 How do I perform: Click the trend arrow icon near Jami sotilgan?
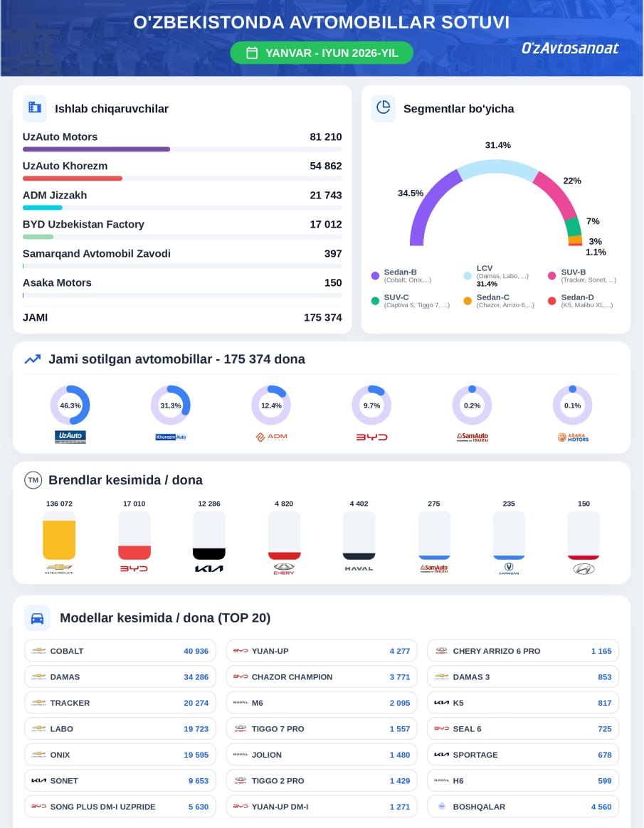pyautogui.click(x=33, y=359)
